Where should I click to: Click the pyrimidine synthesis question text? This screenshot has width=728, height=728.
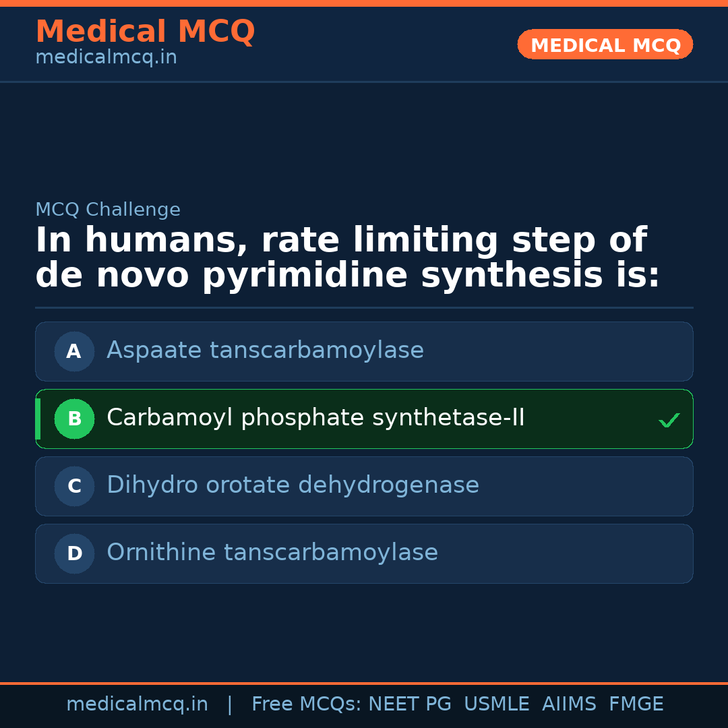pyautogui.click(x=347, y=258)
